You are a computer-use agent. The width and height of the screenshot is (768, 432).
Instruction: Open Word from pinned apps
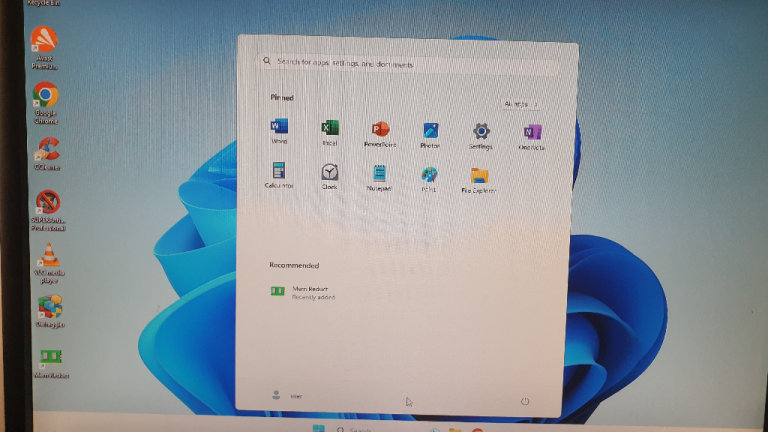pyautogui.click(x=279, y=129)
